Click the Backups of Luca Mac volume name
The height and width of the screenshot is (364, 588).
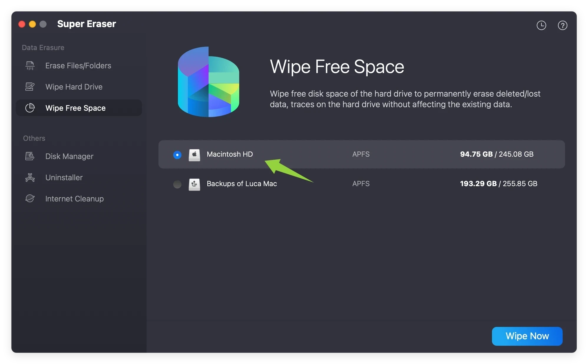coord(242,183)
